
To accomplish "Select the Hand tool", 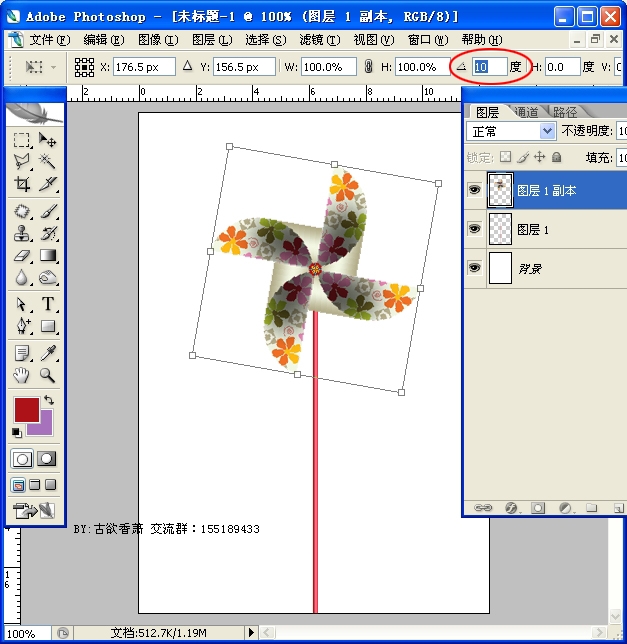I will (22, 375).
